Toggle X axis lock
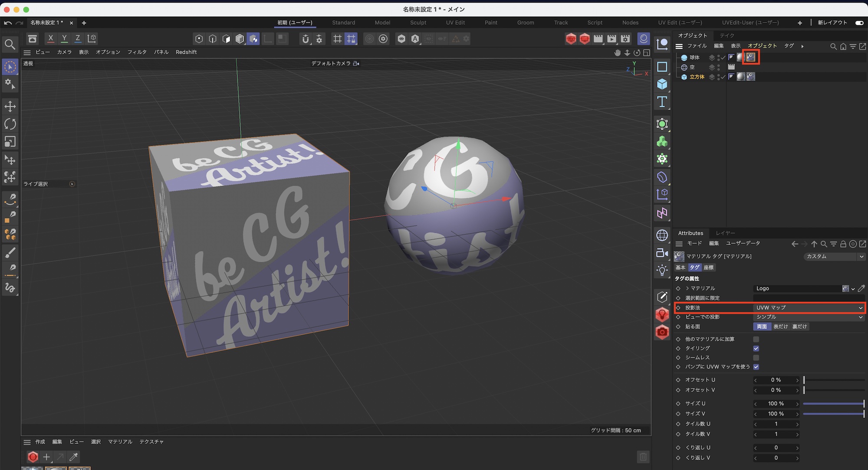Viewport: 868px width, 470px height. tap(51, 39)
